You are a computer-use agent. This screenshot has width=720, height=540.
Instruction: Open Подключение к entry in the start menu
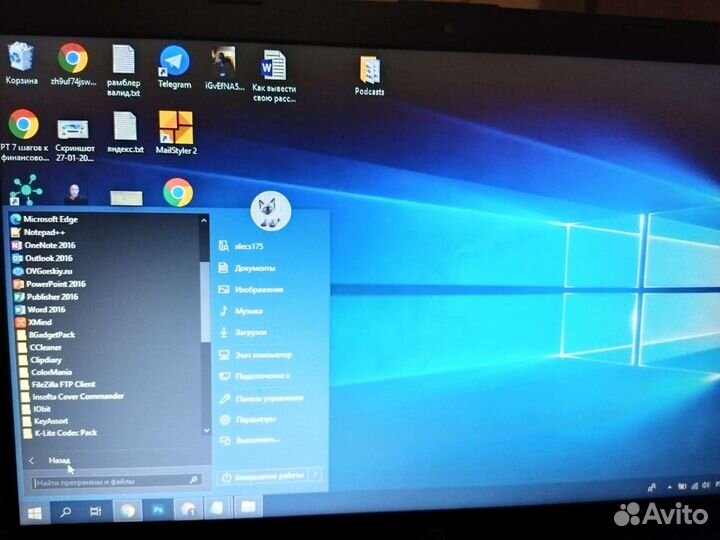click(255, 376)
